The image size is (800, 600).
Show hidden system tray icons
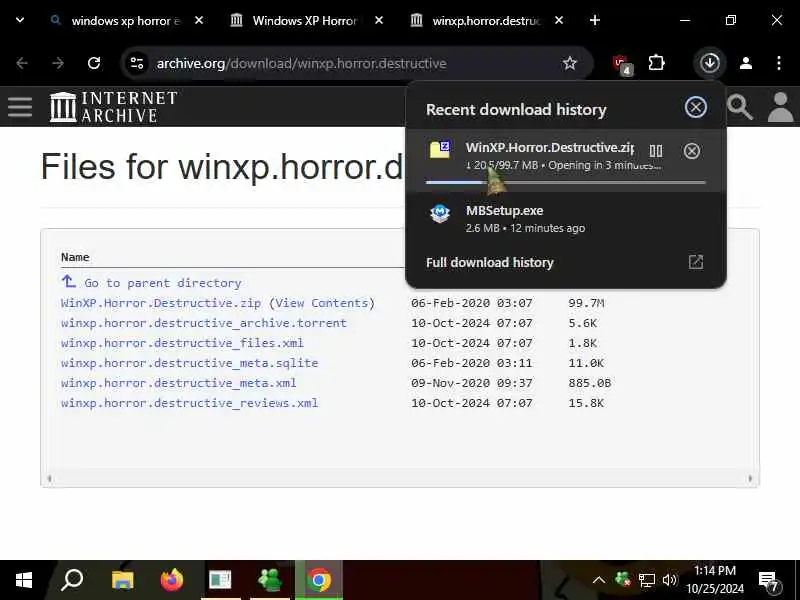point(599,580)
